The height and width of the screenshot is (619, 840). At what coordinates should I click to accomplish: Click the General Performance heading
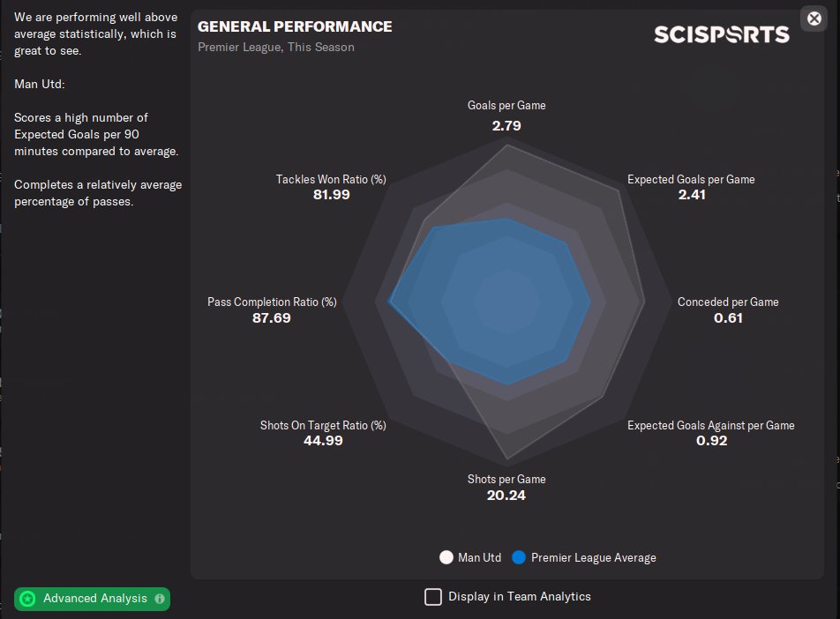295,26
